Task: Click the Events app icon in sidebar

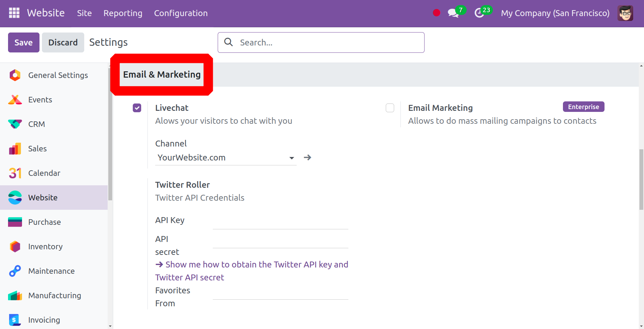Action: click(x=15, y=100)
